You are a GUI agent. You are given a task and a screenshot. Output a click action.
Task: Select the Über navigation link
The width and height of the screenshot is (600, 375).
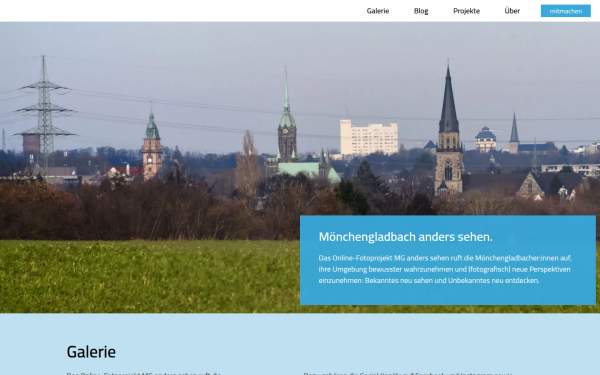point(512,11)
